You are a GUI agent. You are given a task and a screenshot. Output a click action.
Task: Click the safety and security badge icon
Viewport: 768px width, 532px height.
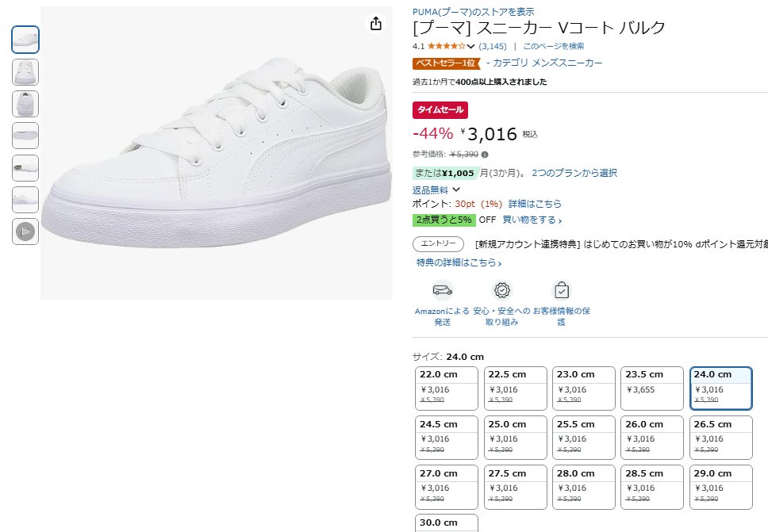[501, 289]
